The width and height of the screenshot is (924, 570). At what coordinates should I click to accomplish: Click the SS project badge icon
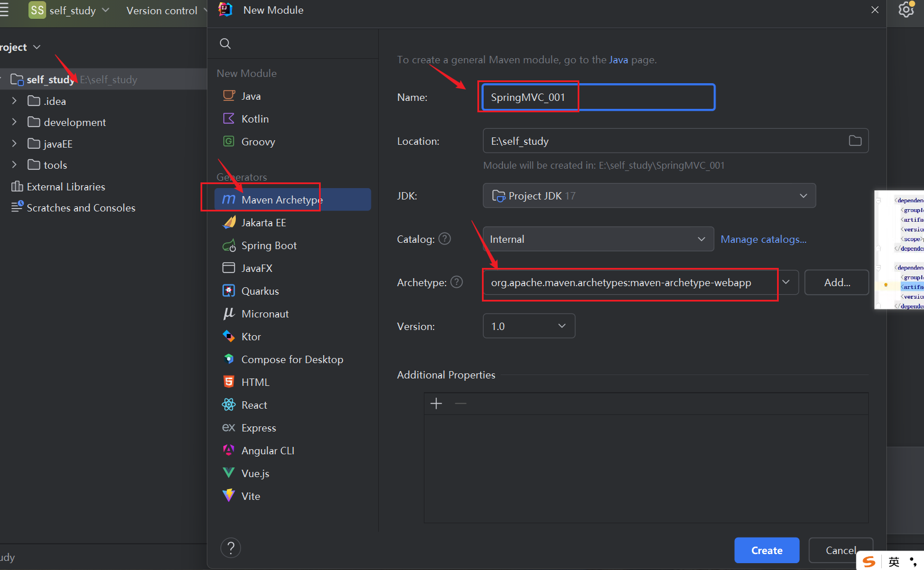37,10
